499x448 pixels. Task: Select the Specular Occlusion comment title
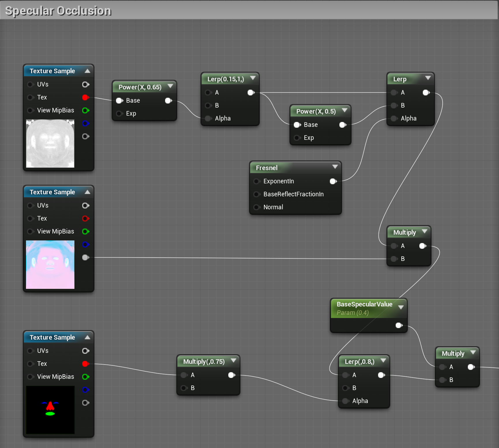point(58,11)
